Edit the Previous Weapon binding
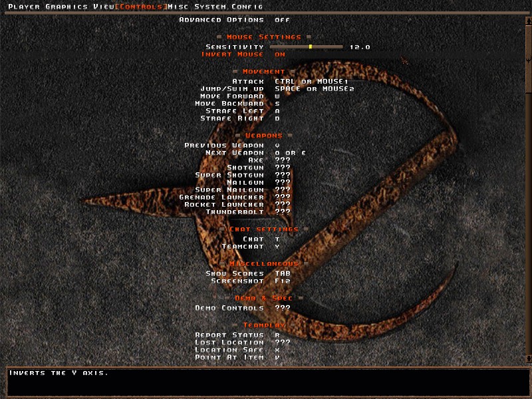This screenshot has width=532, height=399. (232, 146)
